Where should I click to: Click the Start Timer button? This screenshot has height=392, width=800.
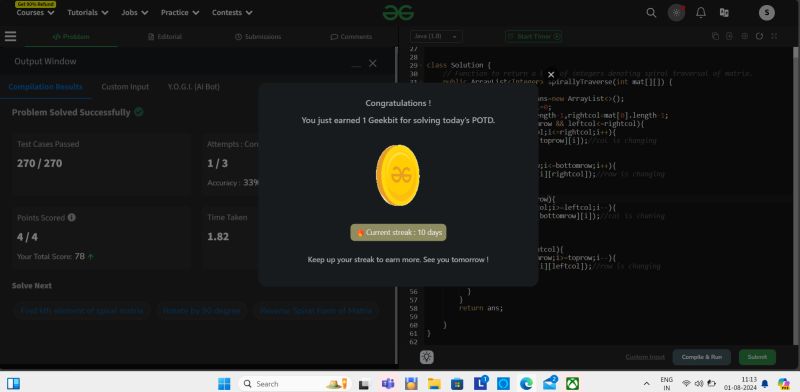pyautogui.click(x=534, y=36)
